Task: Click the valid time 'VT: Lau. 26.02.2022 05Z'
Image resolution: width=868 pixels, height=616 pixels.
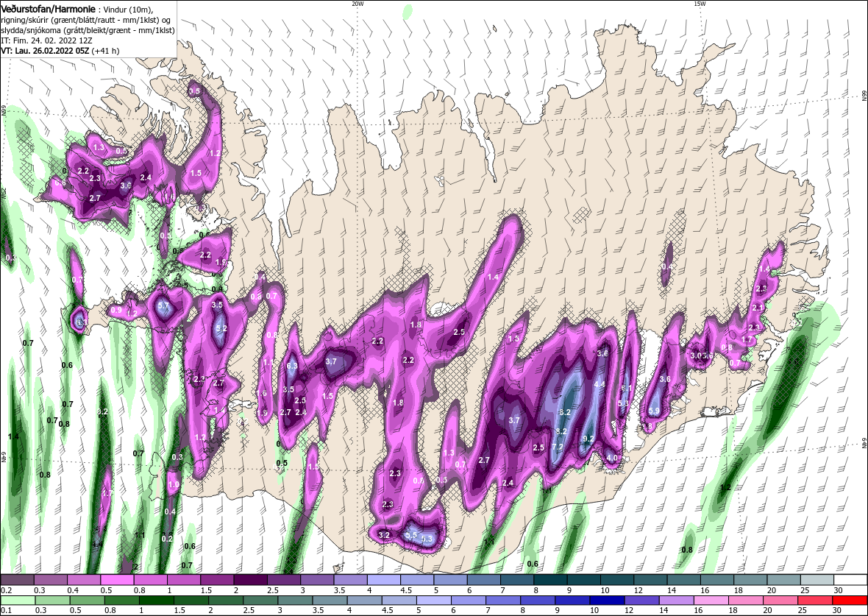Action: coord(46,50)
